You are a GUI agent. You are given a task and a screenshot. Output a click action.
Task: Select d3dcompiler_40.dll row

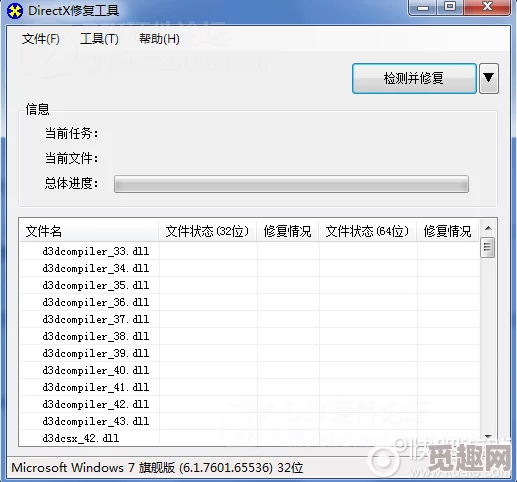249,370
